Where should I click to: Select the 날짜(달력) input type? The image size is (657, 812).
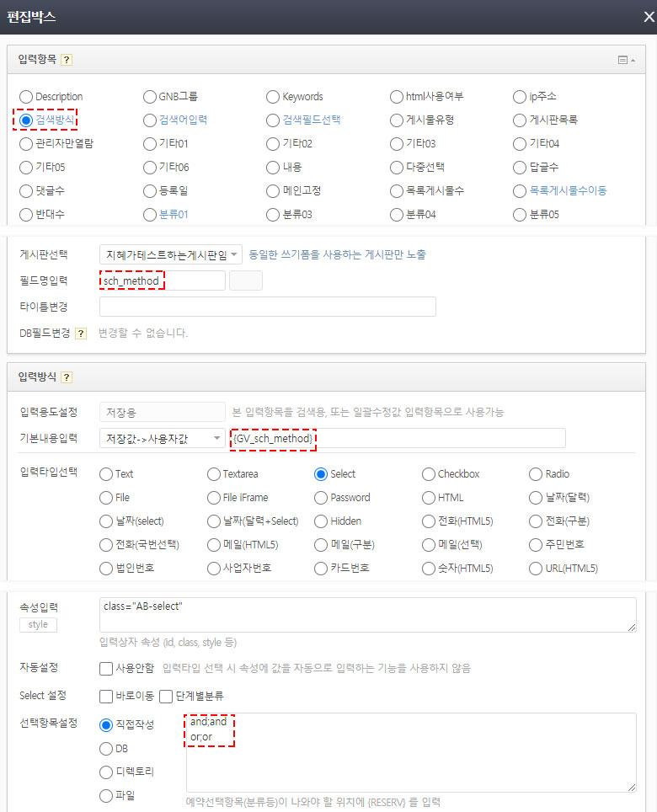click(537, 498)
